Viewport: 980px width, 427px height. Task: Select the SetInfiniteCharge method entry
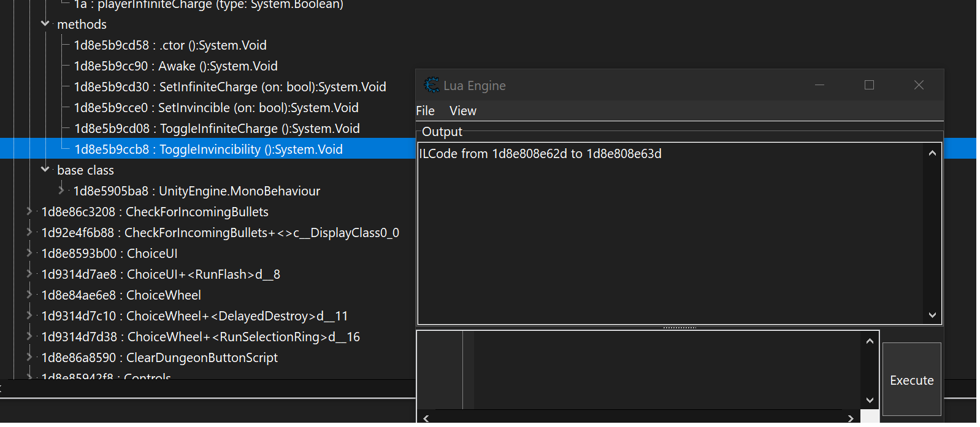point(230,87)
